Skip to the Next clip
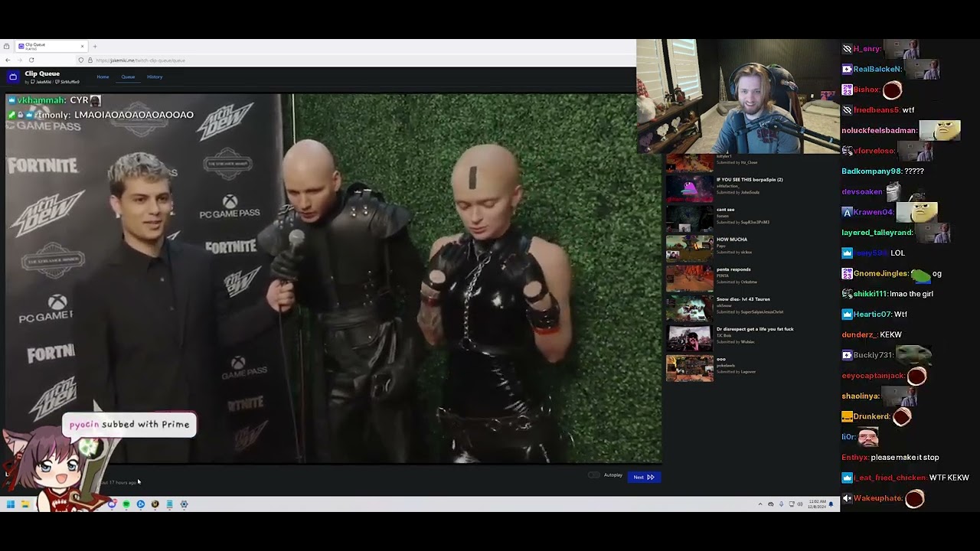This screenshot has width=980, height=551. pos(644,477)
